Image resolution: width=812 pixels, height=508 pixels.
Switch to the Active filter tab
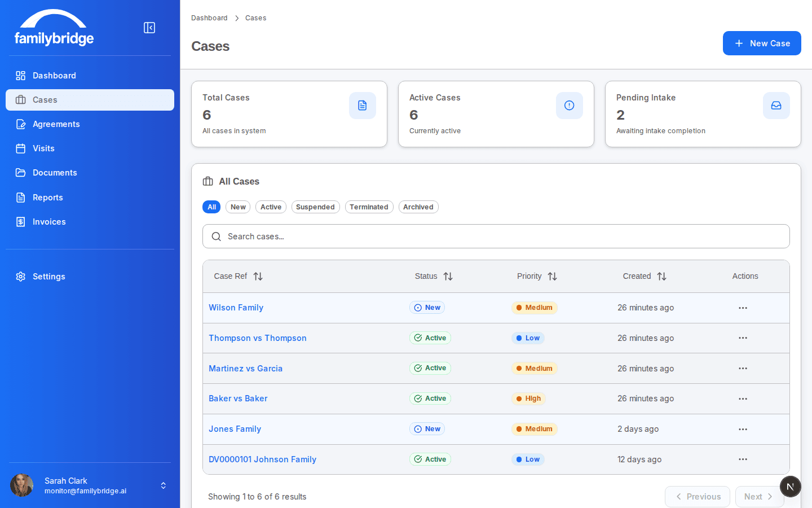coord(271,207)
